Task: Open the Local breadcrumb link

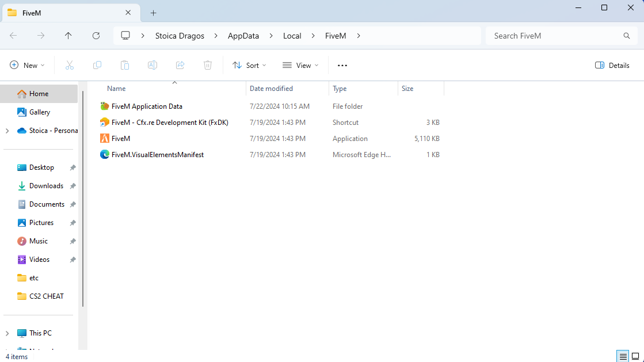Action: coord(292,35)
